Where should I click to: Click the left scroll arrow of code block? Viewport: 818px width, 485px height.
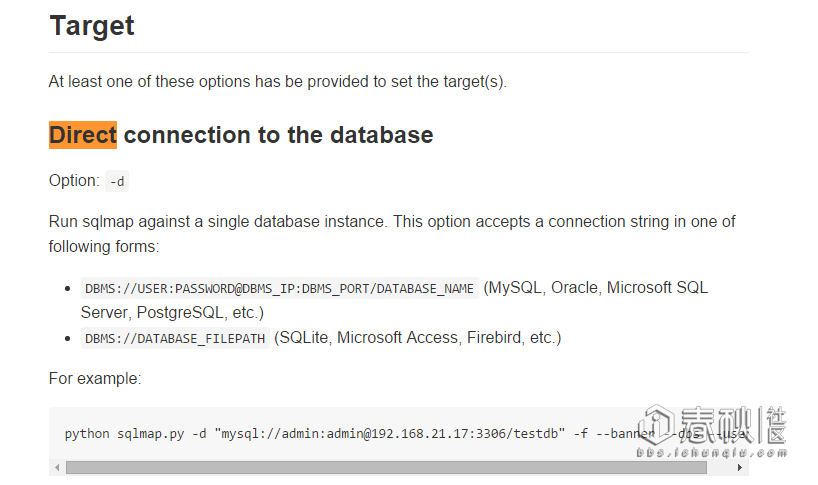(x=57, y=467)
